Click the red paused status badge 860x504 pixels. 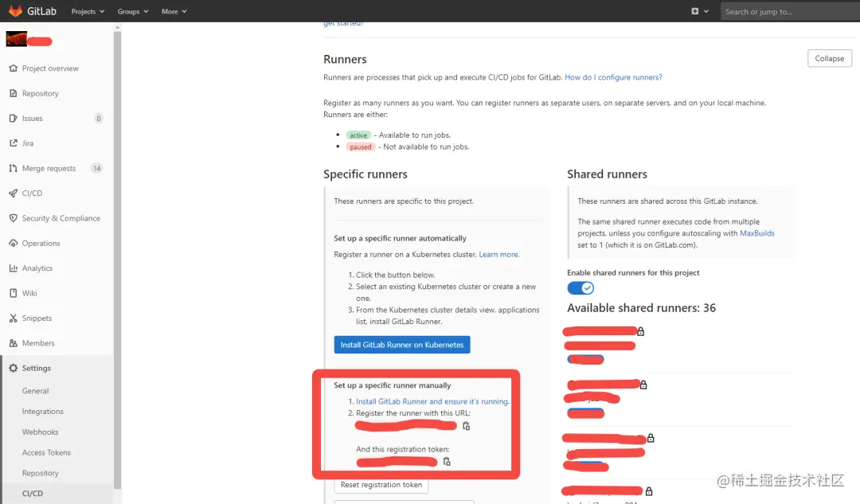361,147
